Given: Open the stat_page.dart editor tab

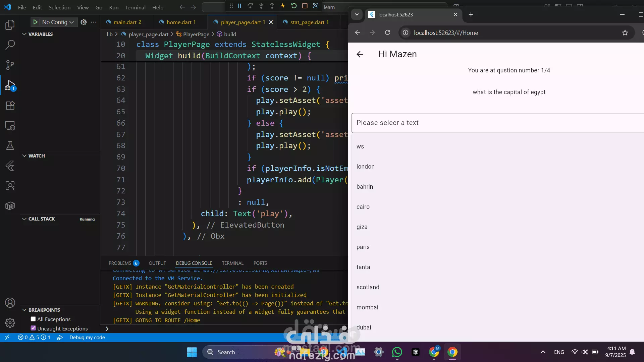Looking at the screenshot, I should pos(307,22).
